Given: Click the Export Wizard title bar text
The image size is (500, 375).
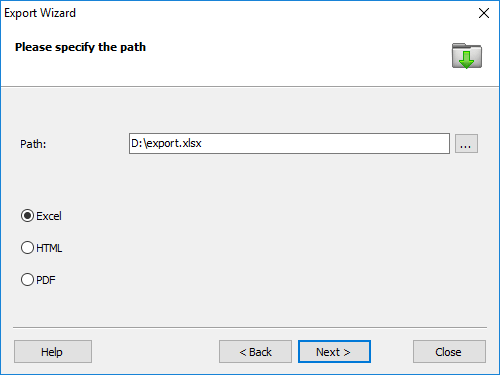Looking at the screenshot, I should coord(40,13).
